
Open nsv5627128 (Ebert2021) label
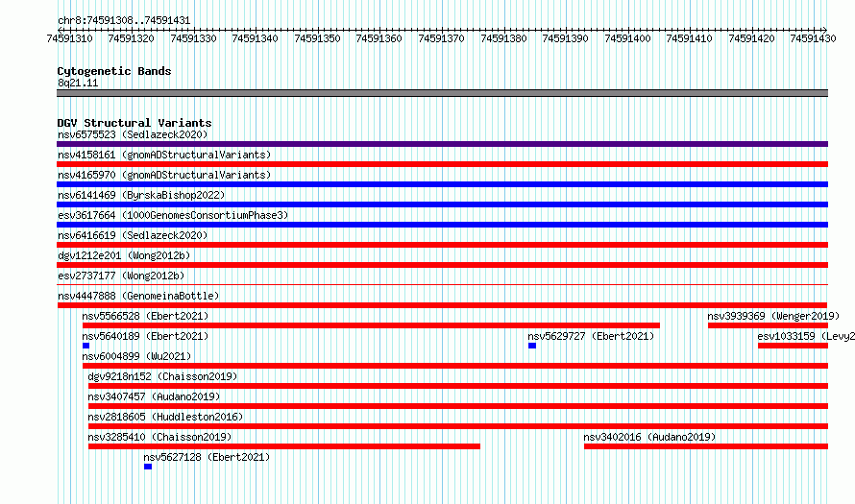click(x=207, y=457)
